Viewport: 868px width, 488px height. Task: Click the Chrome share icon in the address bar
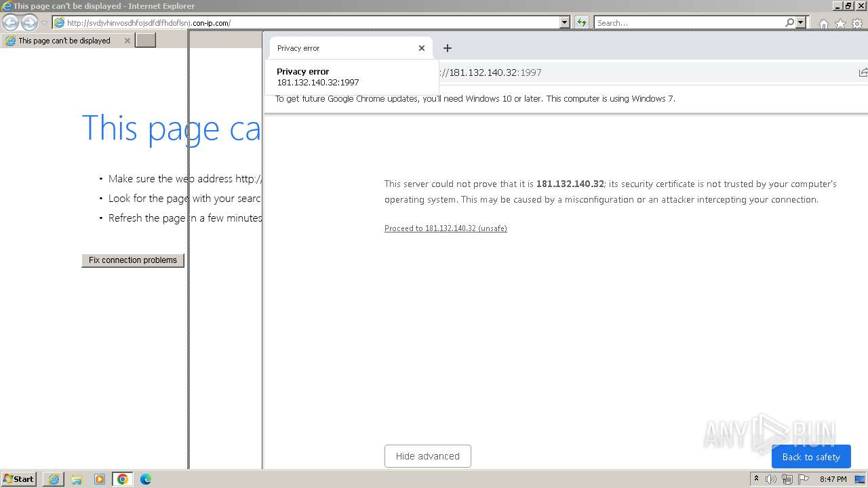tap(863, 73)
